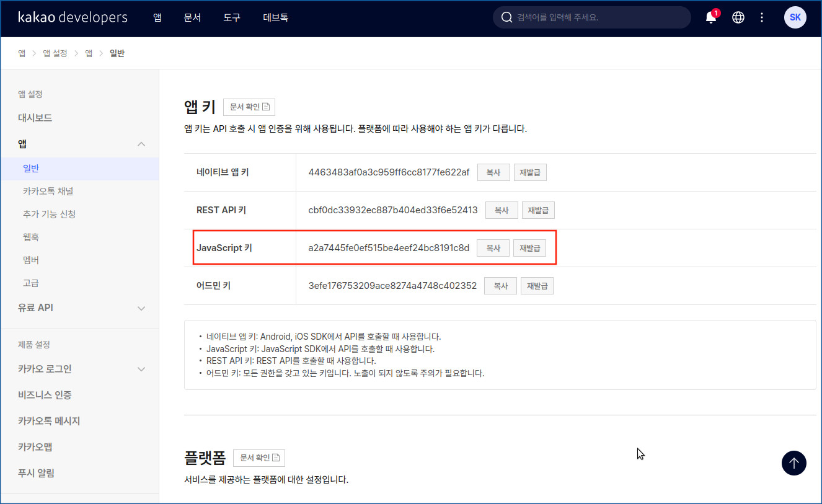Expand the 유료 API sidebar section

coord(141,308)
